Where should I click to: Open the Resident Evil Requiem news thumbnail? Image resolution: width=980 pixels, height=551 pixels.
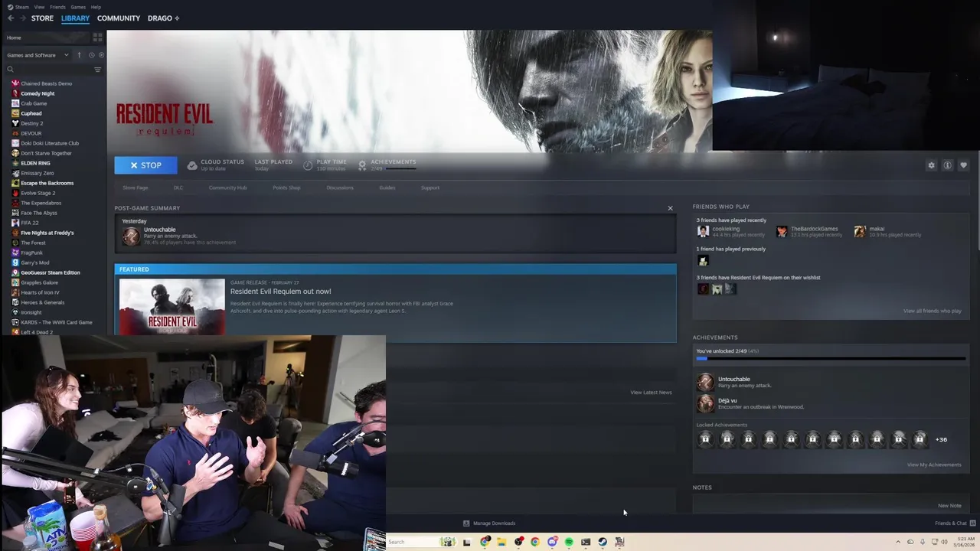click(172, 307)
